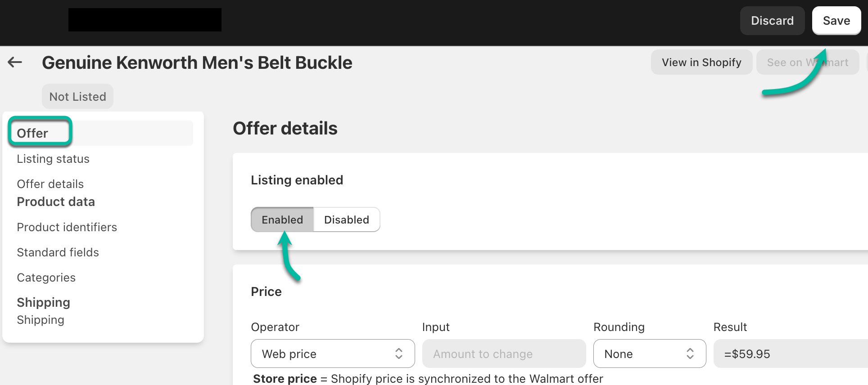Open Product identifiers section
Screen dimensions: 868x385
(x=67, y=227)
